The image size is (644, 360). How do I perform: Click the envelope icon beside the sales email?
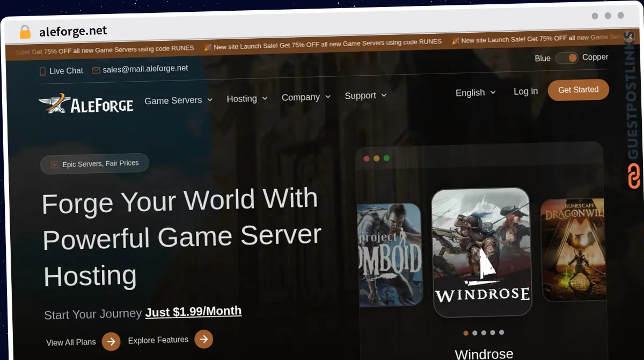point(96,70)
